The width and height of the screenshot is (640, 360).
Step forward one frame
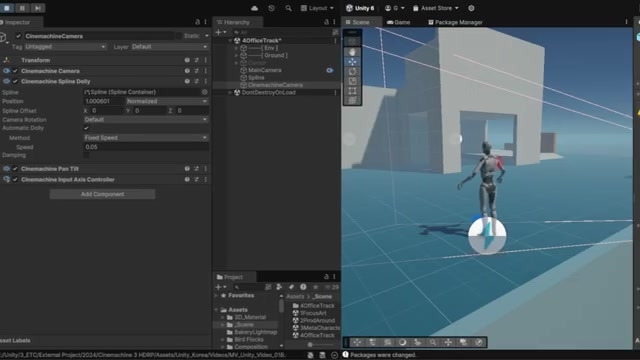click(x=38, y=8)
